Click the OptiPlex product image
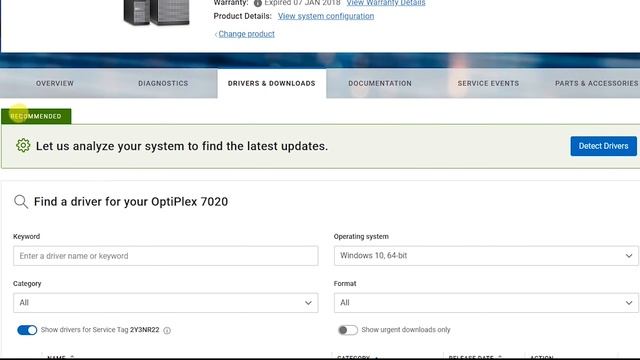 pos(157,12)
